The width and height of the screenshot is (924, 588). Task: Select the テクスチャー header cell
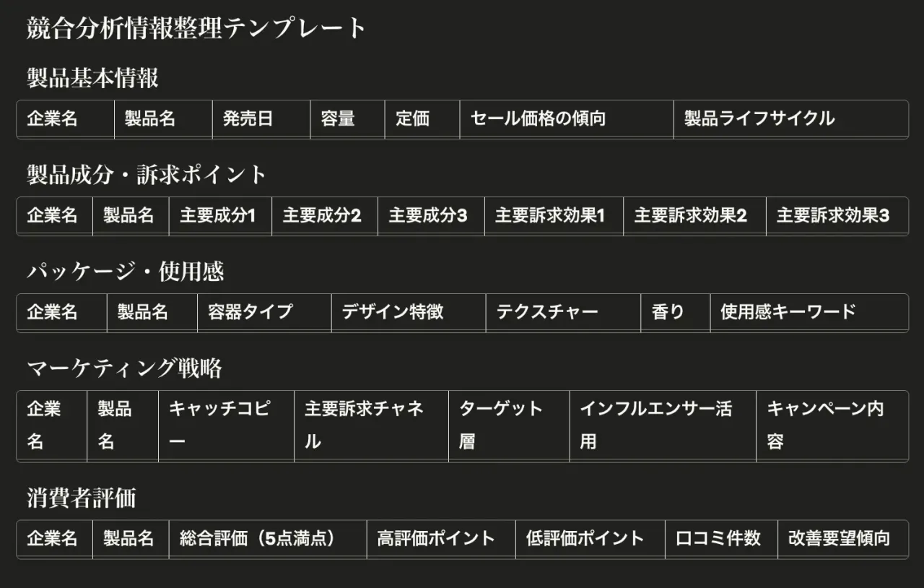tap(563, 313)
